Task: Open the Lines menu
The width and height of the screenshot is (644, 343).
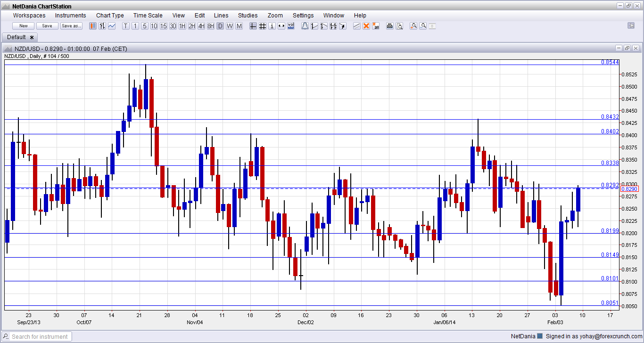Action: 221,16
